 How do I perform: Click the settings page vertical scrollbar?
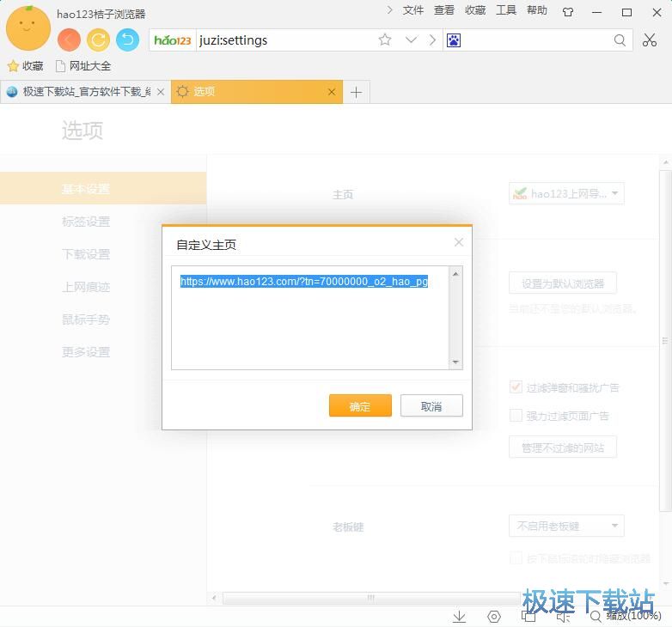point(665,340)
